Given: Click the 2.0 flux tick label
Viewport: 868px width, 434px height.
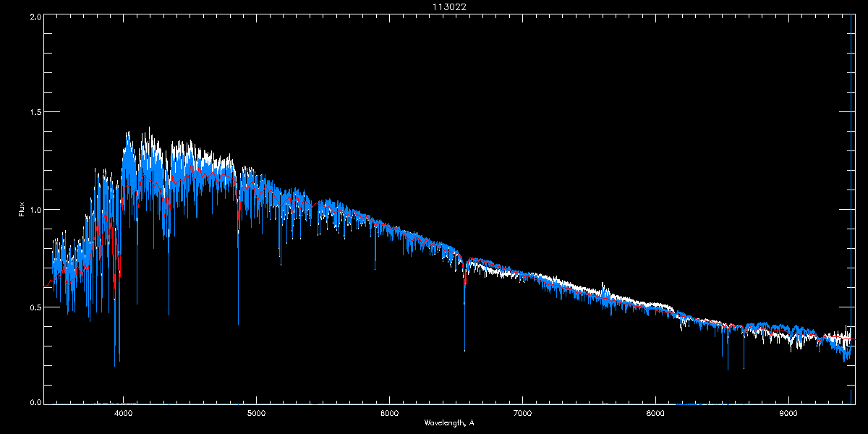Looking at the screenshot, I should pos(35,16).
